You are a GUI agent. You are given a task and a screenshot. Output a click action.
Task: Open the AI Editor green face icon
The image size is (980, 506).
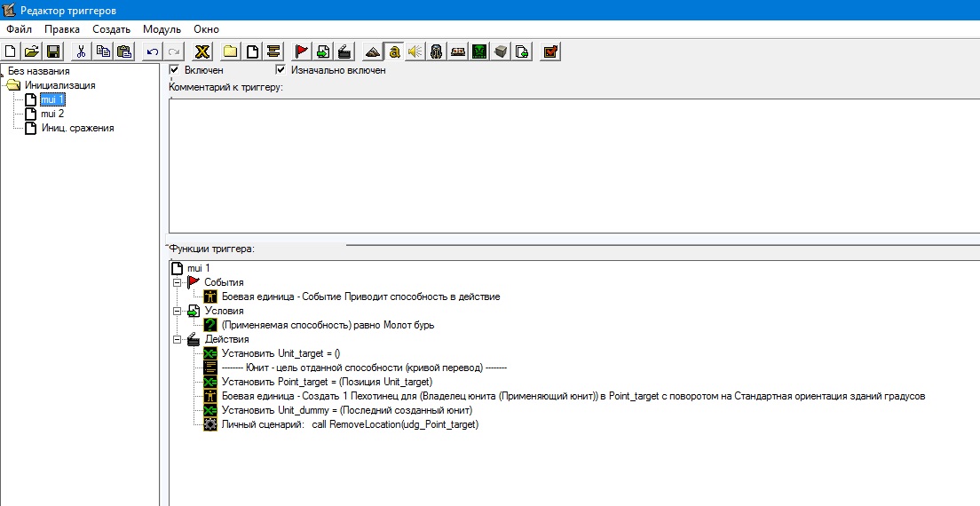tap(479, 51)
